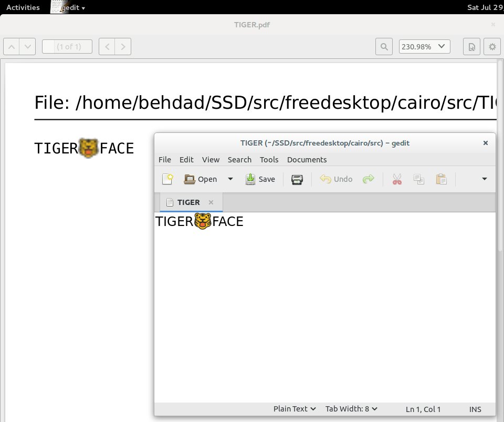Open the View menu in gedit
Image resolution: width=504 pixels, height=422 pixels.
(211, 160)
